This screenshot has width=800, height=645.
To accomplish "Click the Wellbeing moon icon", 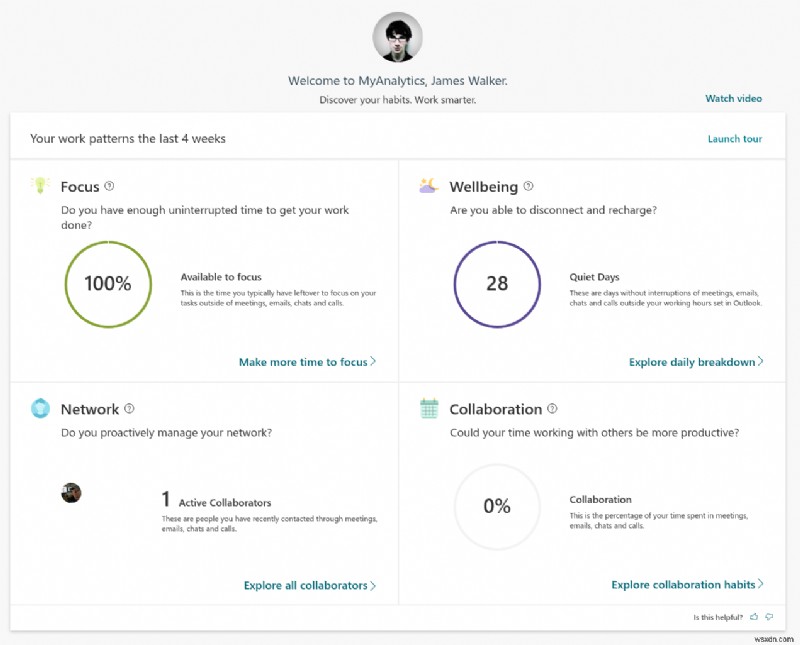I will [429, 186].
